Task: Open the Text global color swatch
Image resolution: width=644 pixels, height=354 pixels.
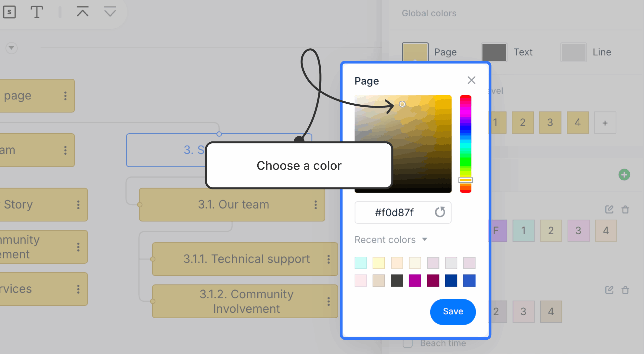Action: [x=494, y=52]
